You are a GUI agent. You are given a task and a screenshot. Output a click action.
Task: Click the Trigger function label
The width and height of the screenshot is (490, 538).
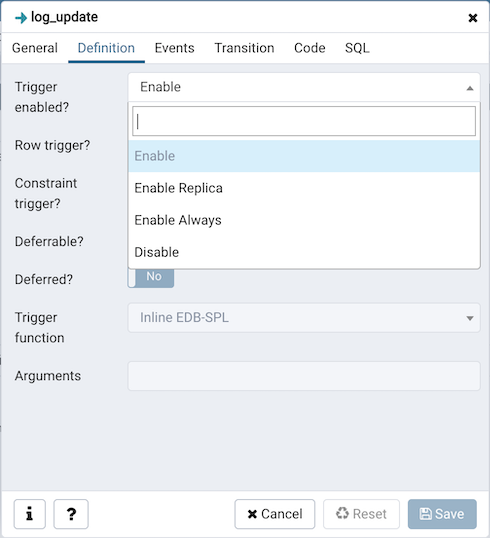coord(39,328)
